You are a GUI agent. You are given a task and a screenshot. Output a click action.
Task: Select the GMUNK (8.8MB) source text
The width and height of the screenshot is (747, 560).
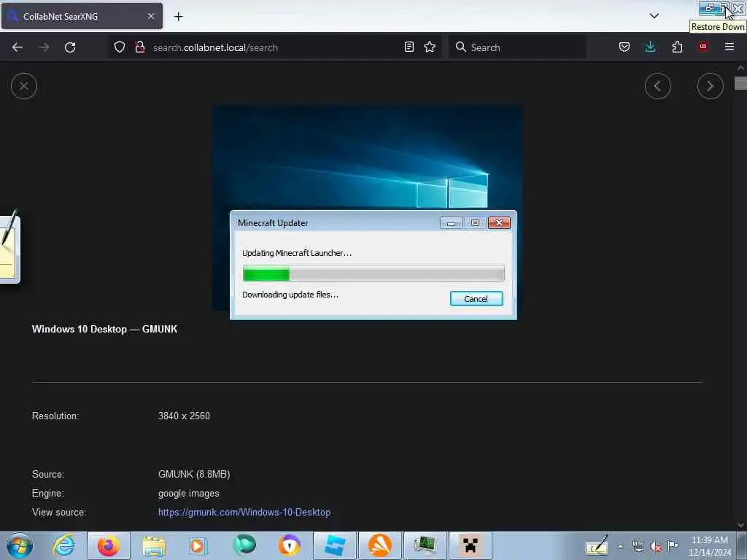[x=194, y=474]
